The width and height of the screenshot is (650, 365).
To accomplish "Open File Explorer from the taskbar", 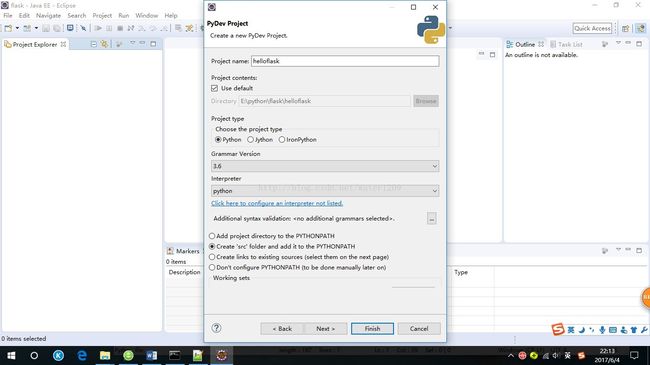I will click(105, 355).
